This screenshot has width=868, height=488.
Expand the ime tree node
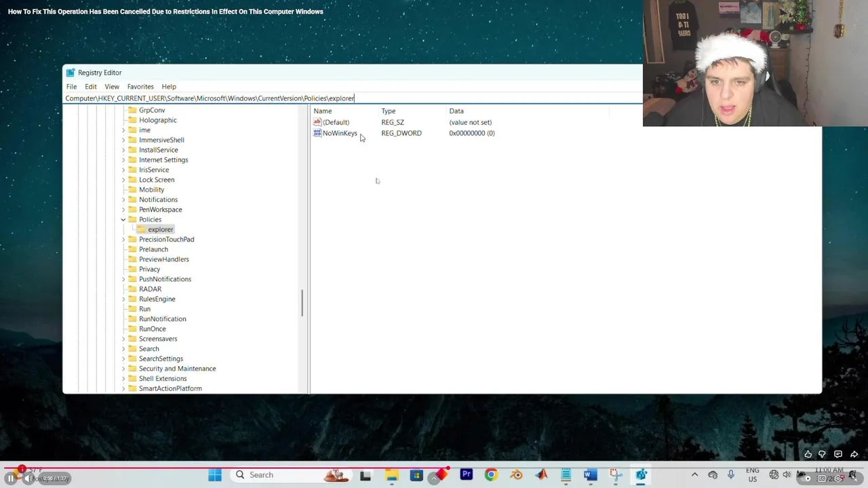click(123, 130)
